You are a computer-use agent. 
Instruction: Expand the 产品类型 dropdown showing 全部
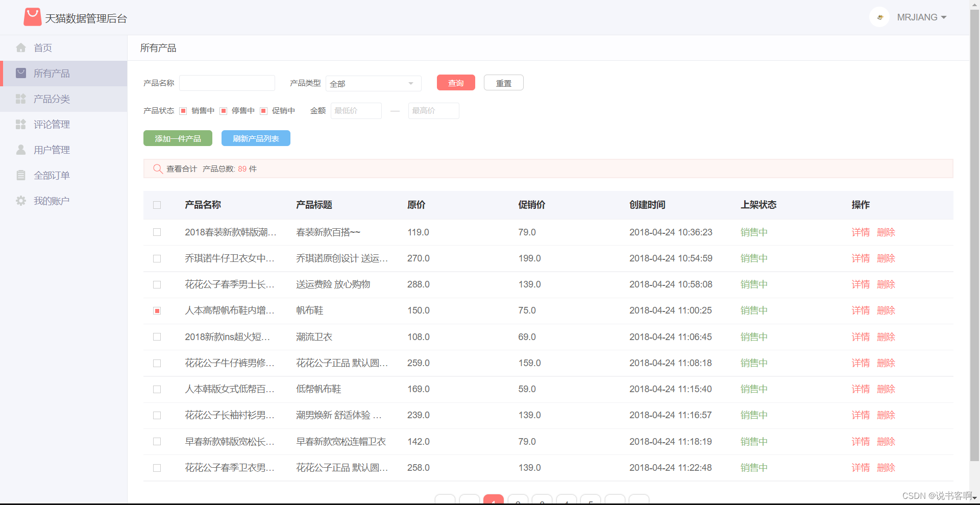[374, 83]
